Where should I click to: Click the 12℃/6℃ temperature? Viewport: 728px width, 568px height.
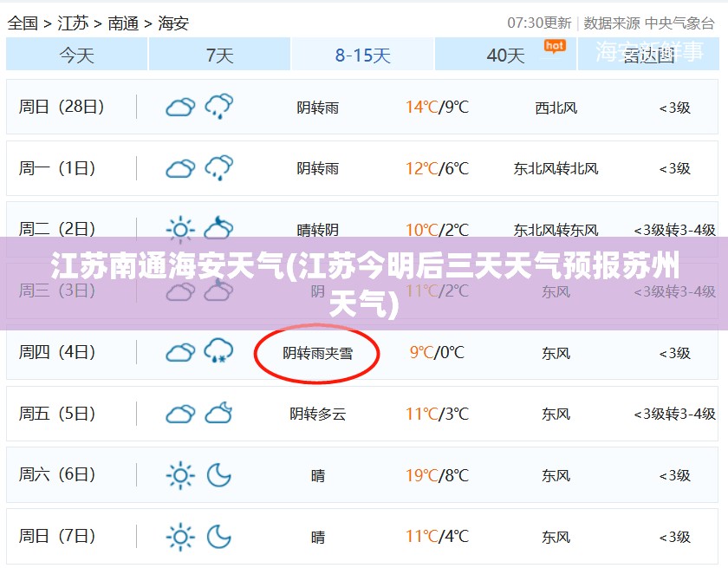pyautogui.click(x=437, y=168)
